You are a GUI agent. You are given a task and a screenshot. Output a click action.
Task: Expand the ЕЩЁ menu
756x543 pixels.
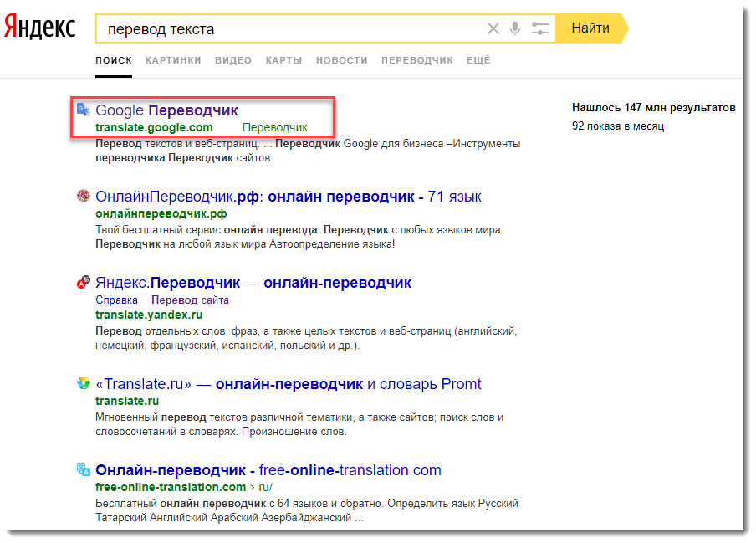(478, 60)
